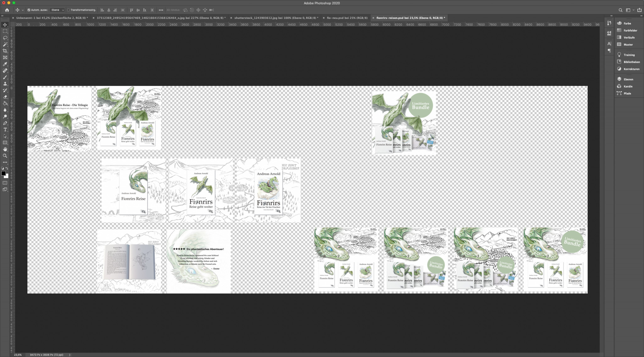Image resolution: width=644 pixels, height=357 pixels.
Task: Select the Zoom tool
Action: click(5, 156)
